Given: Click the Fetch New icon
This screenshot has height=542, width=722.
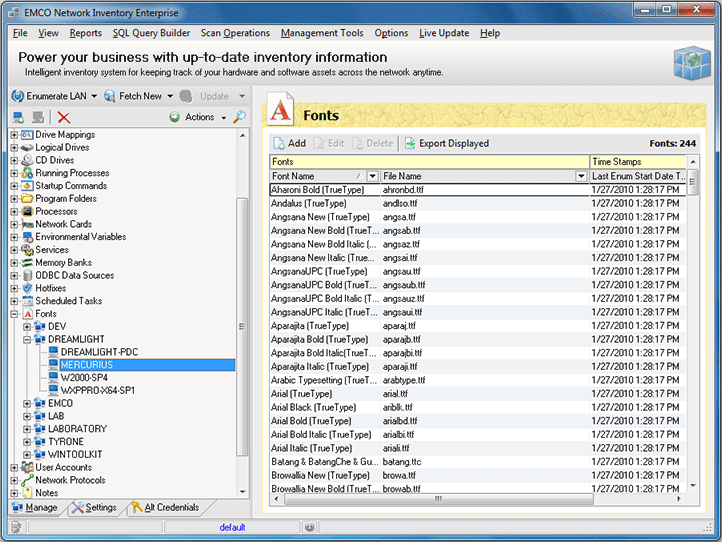Looking at the screenshot, I should click(x=109, y=96).
